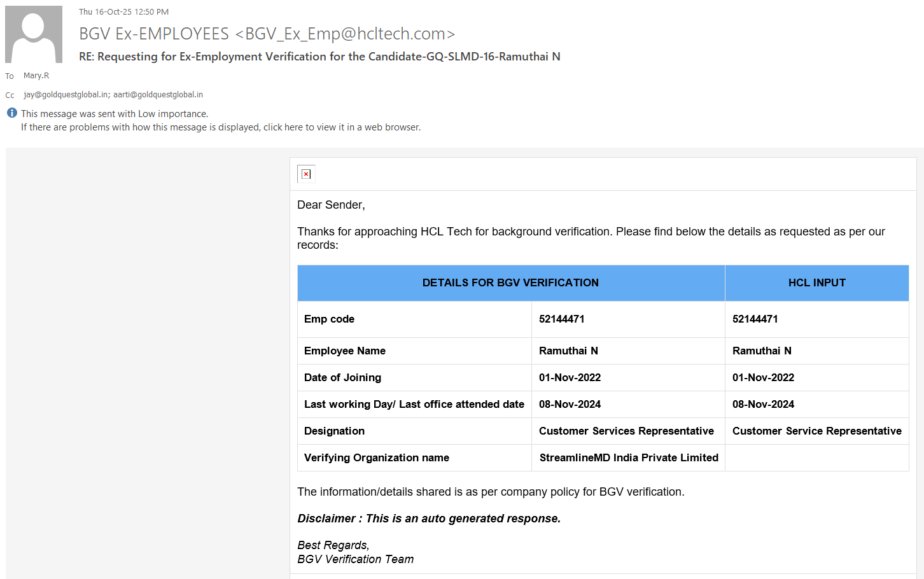Click the Best Regards sign-off line
Screen dimensions: 924x579
333,545
